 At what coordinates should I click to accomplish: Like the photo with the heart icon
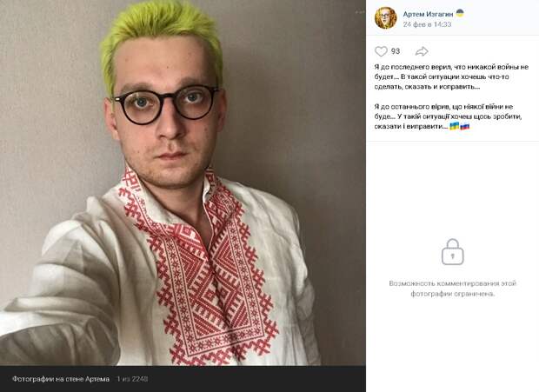[381, 51]
